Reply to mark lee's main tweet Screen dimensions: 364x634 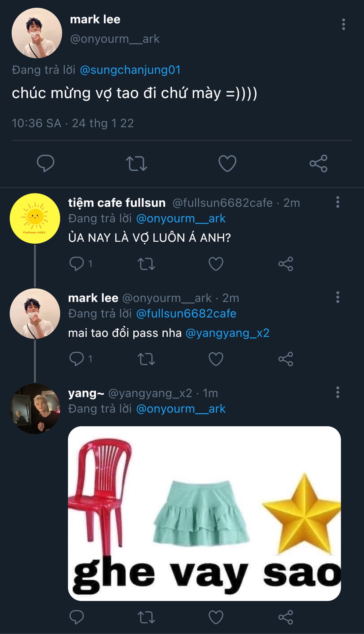point(46,163)
